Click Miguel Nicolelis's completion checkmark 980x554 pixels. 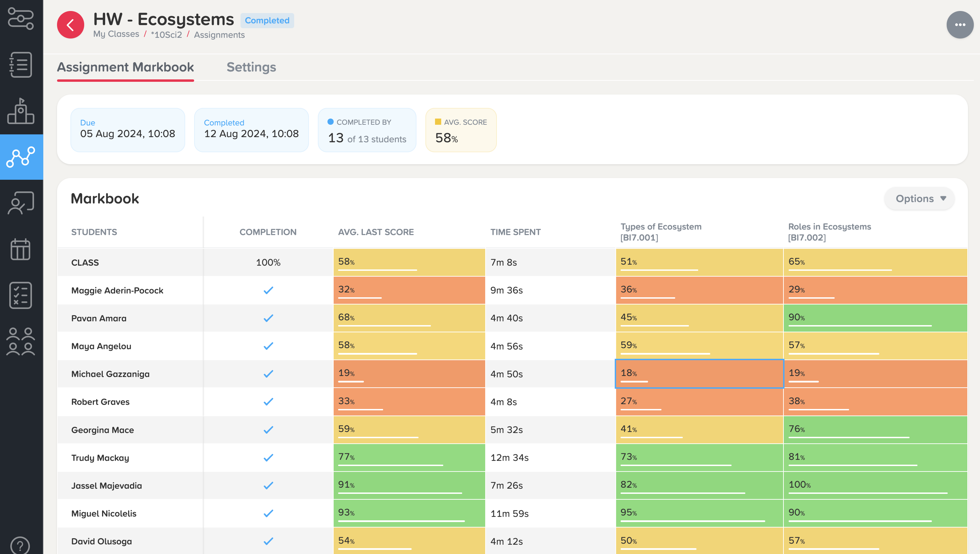tap(268, 513)
